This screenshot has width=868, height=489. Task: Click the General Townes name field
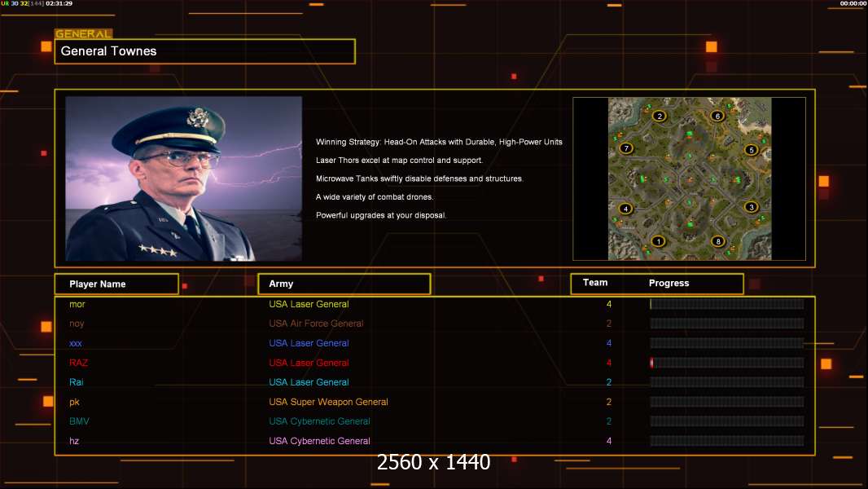[205, 51]
